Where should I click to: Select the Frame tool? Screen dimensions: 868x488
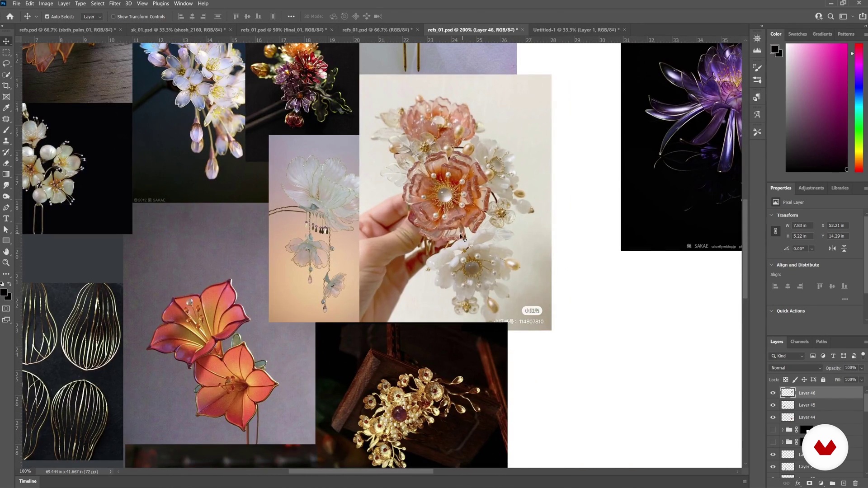pyautogui.click(x=6, y=97)
